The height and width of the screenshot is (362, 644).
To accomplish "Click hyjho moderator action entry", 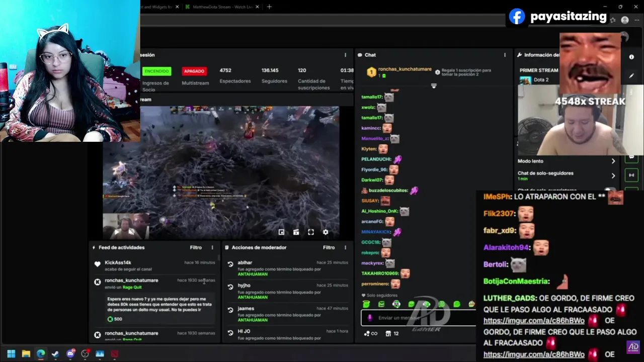I will (x=287, y=291).
